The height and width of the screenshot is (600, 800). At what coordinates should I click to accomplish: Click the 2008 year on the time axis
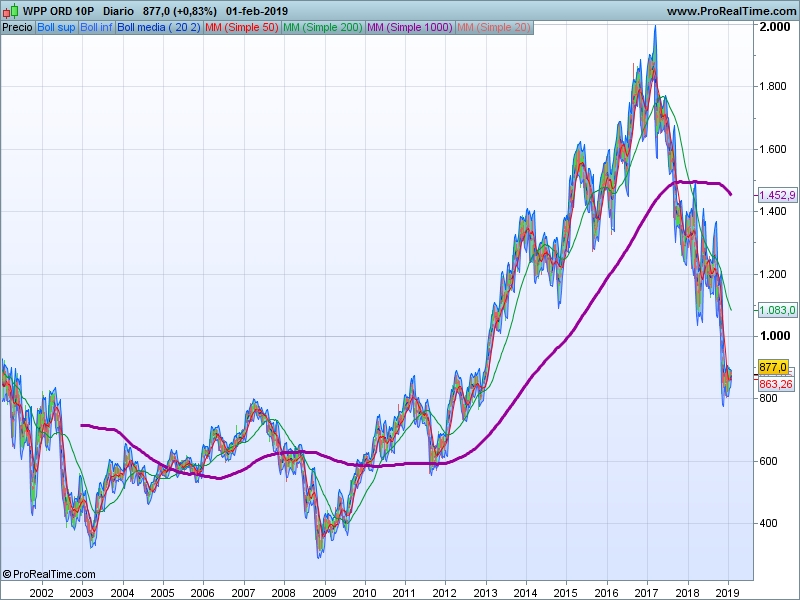click(284, 593)
